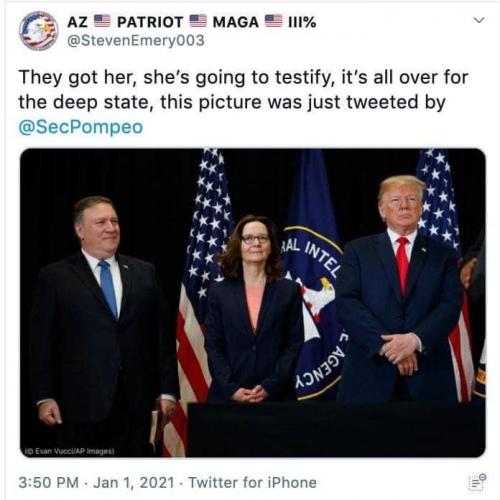
Task: Click the flag emoji right after MAGA
Action: coord(274,21)
